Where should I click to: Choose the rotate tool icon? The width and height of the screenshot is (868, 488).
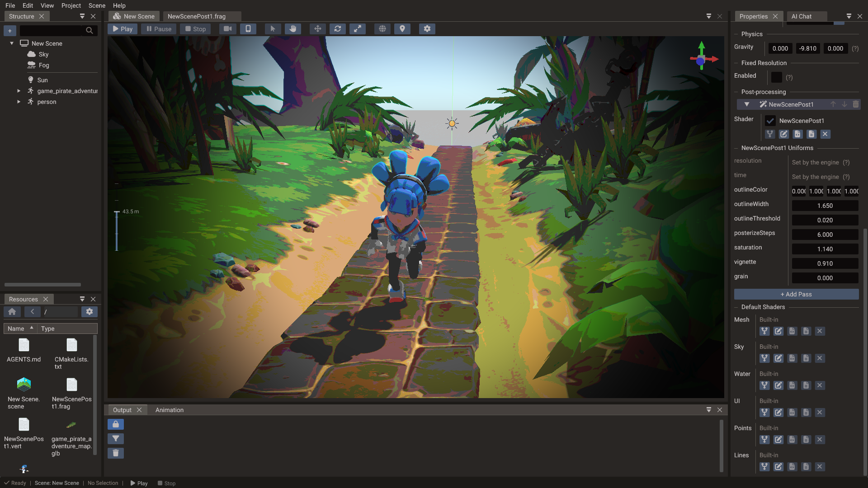(338, 29)
